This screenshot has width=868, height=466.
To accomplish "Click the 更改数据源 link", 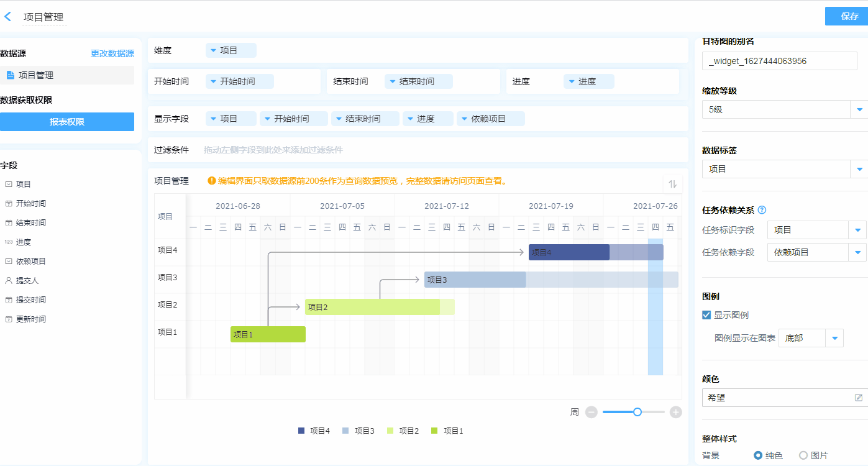I will (x=112, y=53).
